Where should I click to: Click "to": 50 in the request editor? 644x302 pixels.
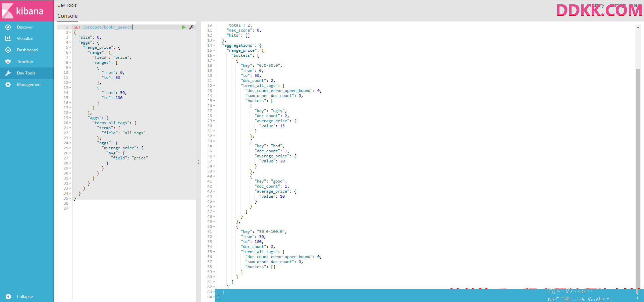(x=111, y=78)
